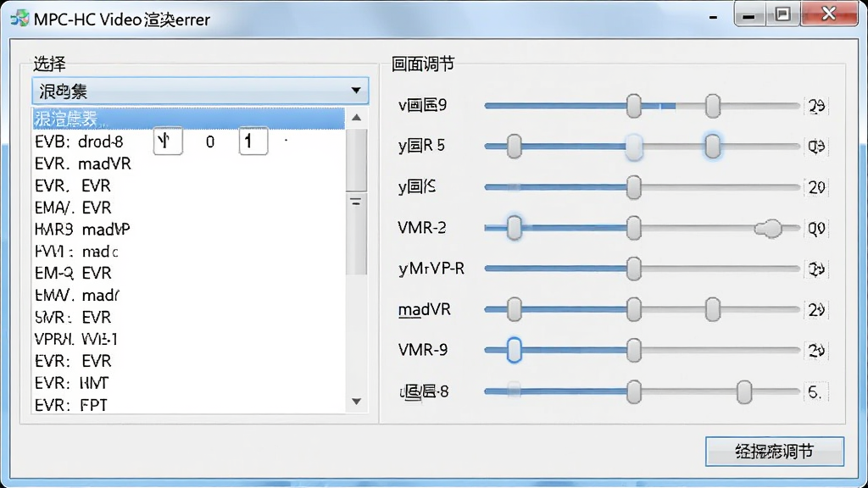Click the middle handle of the 'v画面9' slider
The height and width of the screenshot is (488, 868).
pyautogui.click(x=634, y=106)
